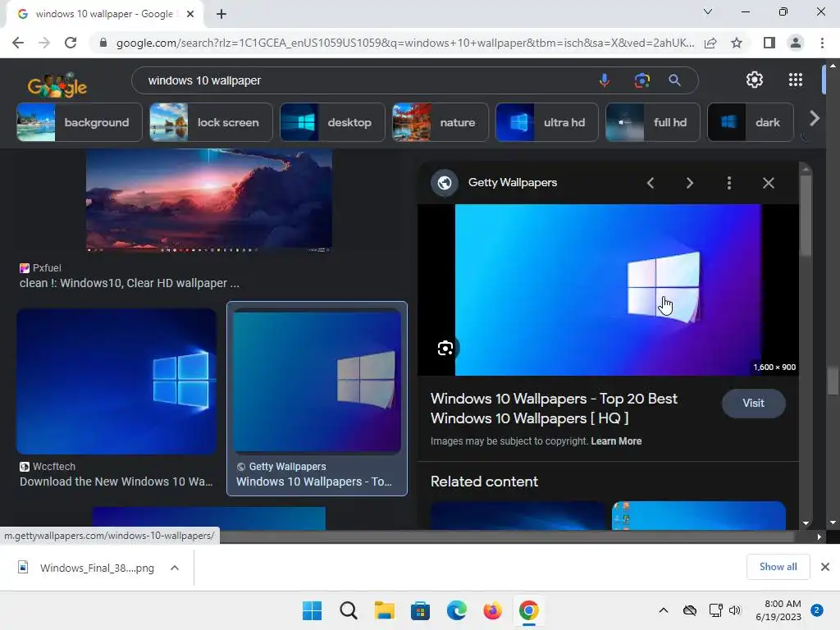Screen dimensions: 840x630
Task: Open more options in Getty Wallpapers preview
Action: [x=728, y=183]
